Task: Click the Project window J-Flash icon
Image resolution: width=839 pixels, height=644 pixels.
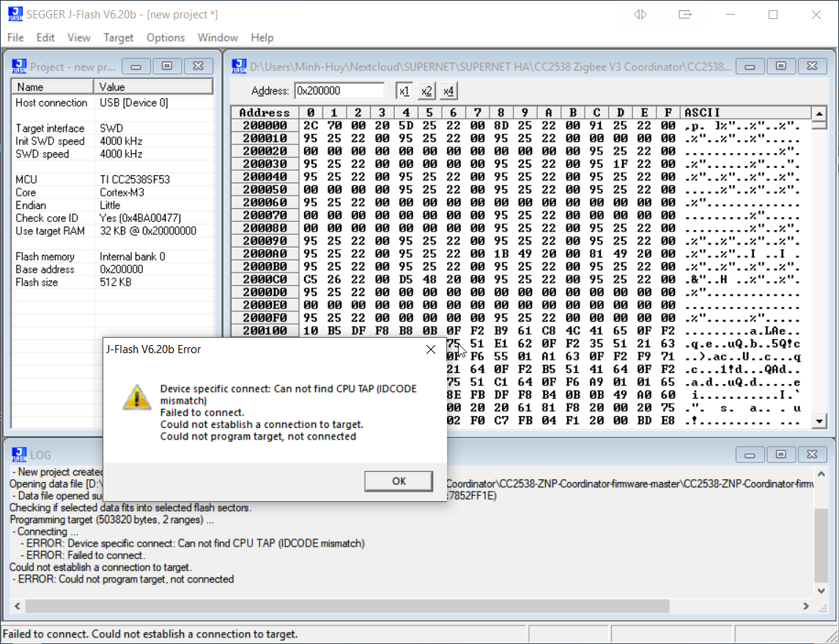Action: (19, 67)
